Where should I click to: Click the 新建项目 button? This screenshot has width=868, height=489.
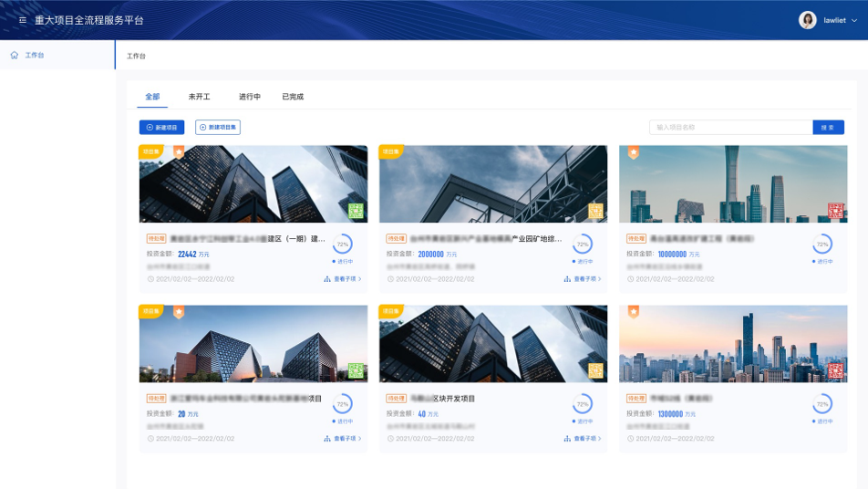click(162, 128)
